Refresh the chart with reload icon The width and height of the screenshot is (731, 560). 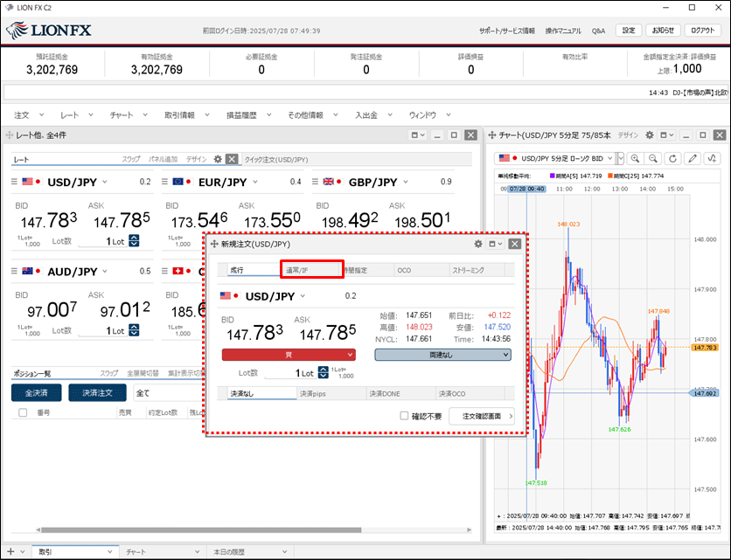pos(672,158)
